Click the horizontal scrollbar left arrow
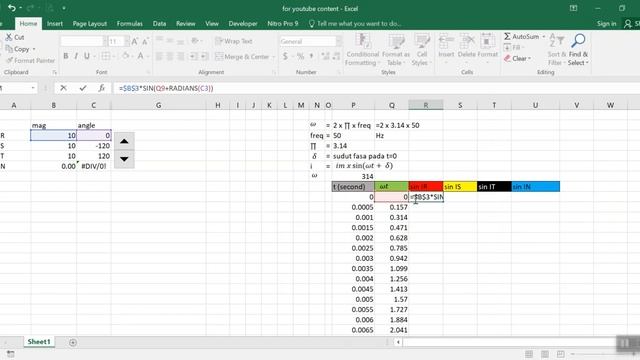This screenshot has width=640, height=360. 398,342
